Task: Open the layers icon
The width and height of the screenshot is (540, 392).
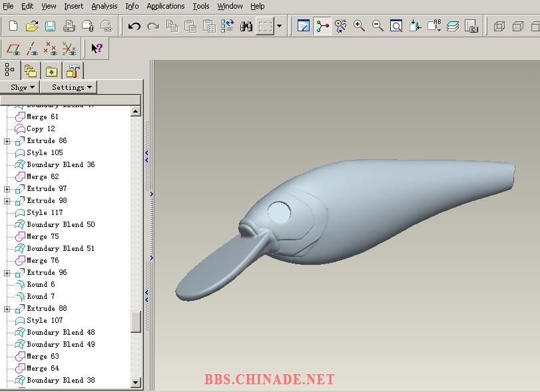Action: (453, 26)
